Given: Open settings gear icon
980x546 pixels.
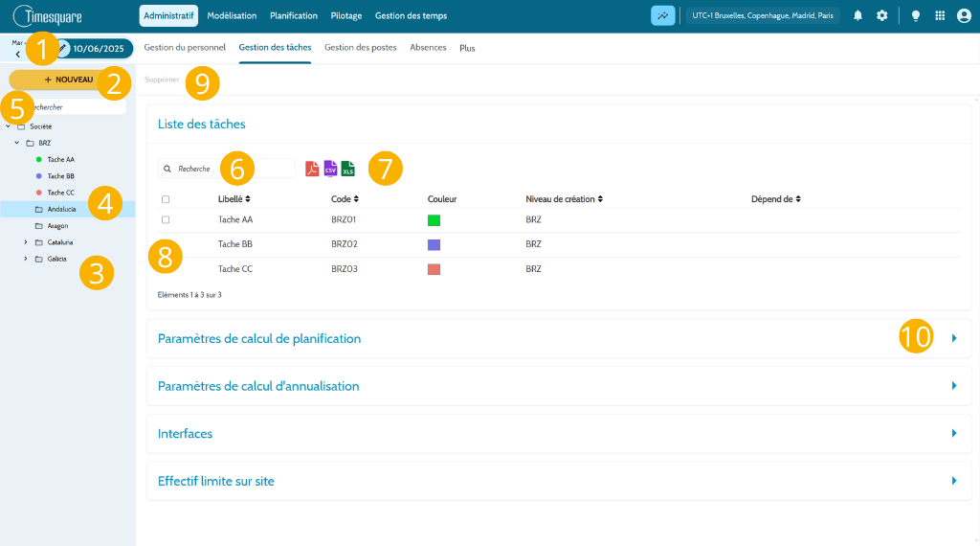Looking at the screenshot, I should [x=881, y=15].
